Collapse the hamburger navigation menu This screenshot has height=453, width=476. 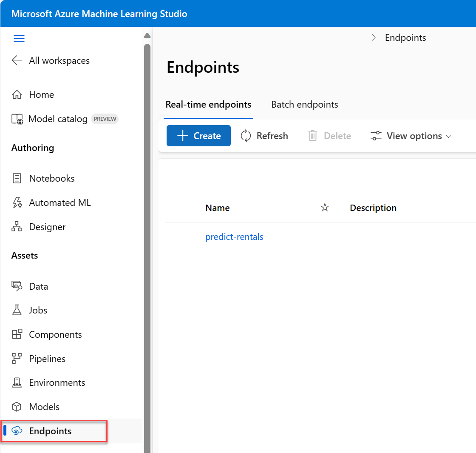(19, 39)
